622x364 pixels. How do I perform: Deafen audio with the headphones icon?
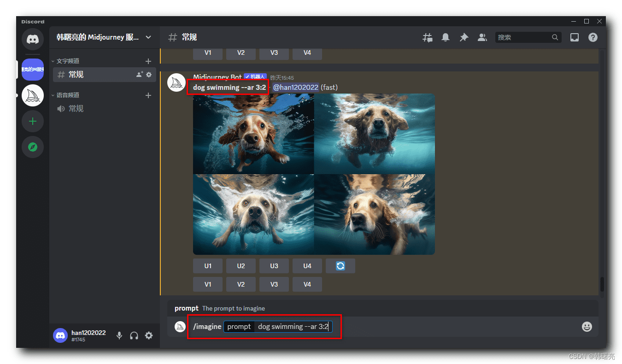coord(134,335)
